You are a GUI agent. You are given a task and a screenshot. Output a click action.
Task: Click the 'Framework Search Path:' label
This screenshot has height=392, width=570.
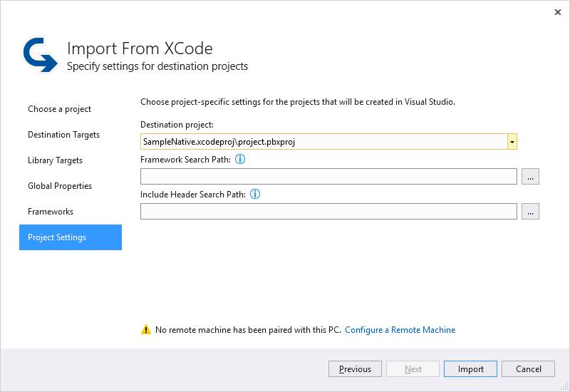point(185,159)
